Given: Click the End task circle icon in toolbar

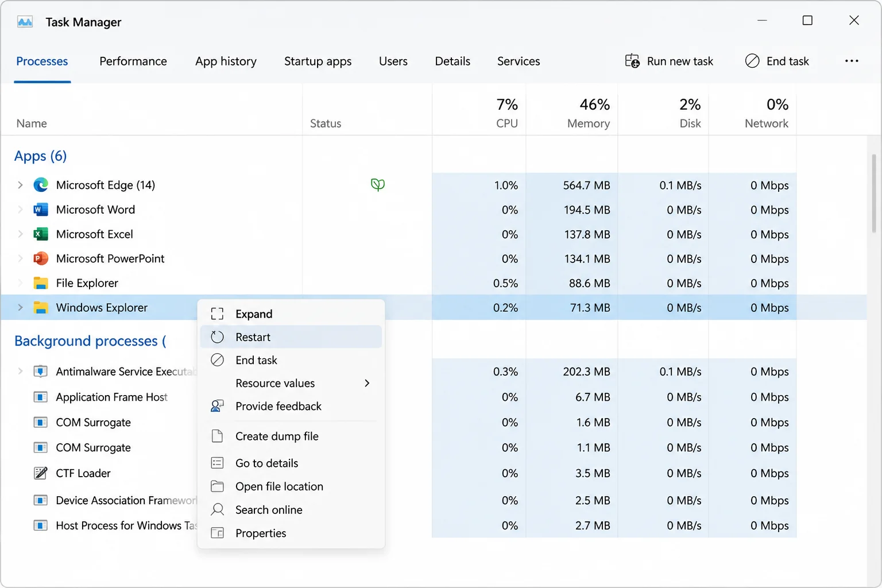Looking at the screenshot, I should pyautogui.click(x=752, y=61).
